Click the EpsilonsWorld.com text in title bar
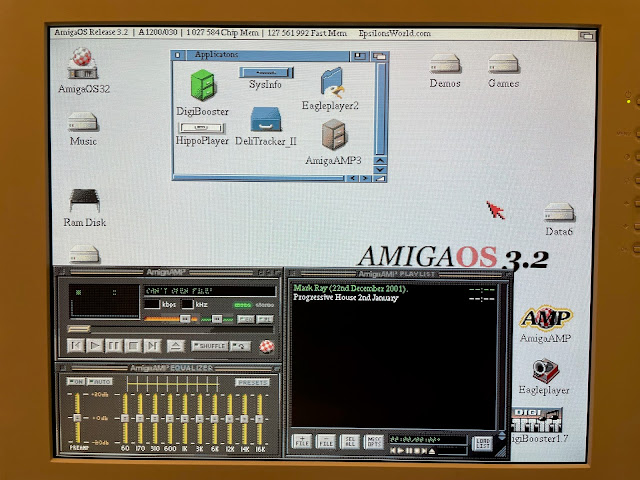 (394, 33)
